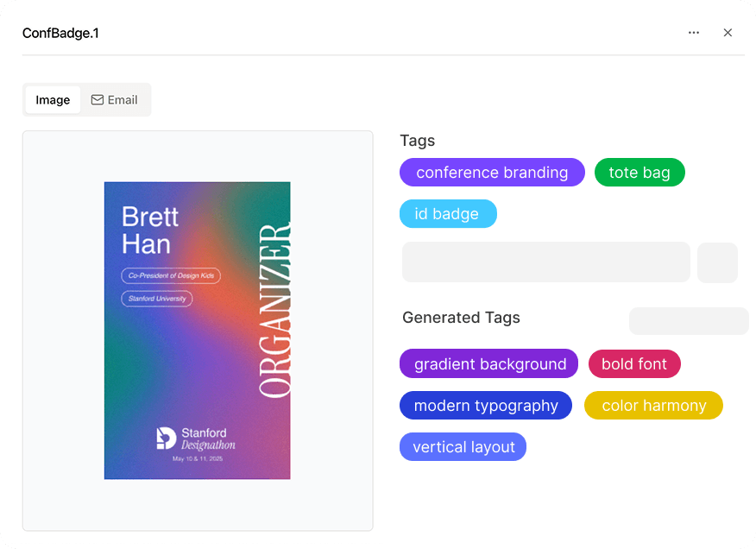Add the vertical layout generated tag
The height and width of the screenshot is (549, 756).
(463, 447)
